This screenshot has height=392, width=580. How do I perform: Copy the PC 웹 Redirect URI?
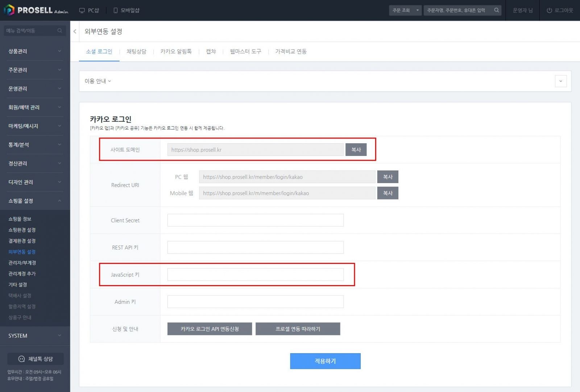coord(388,177)
